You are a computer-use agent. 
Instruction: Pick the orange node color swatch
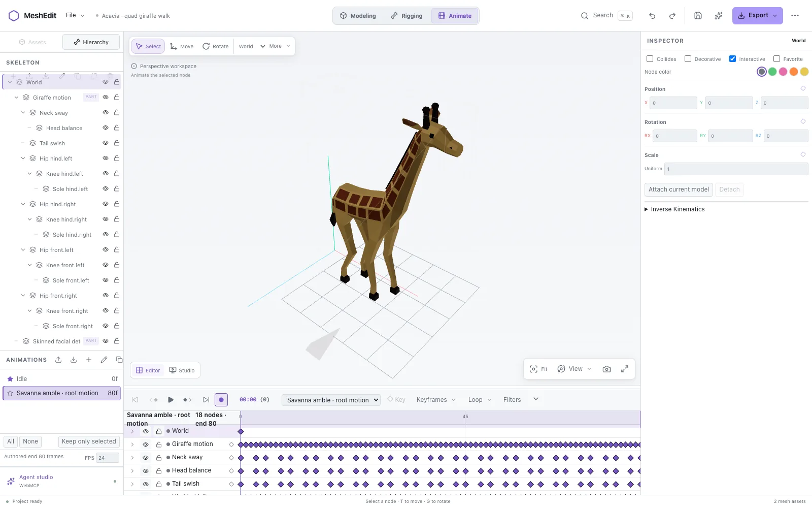pyautogui.click(x=794, y=72)
